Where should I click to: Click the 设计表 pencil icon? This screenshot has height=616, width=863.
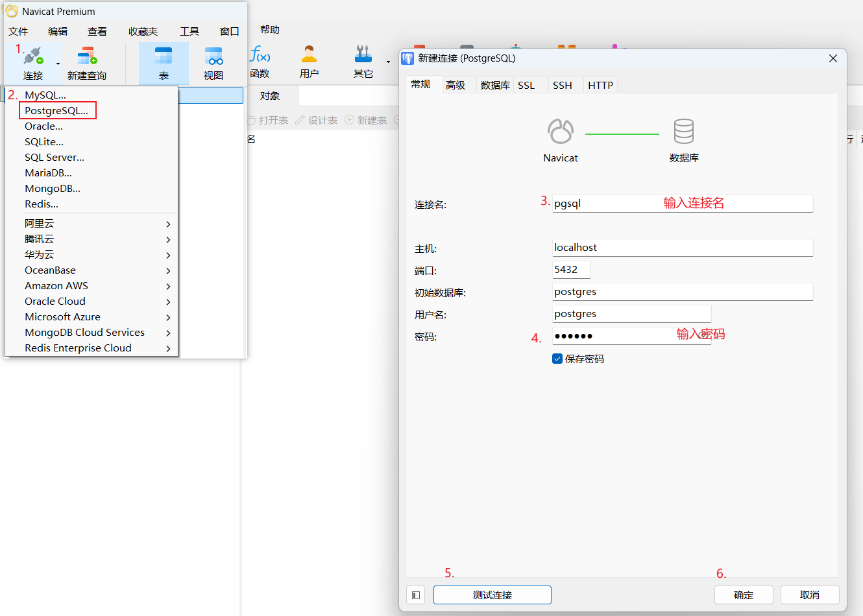point(300,120)
